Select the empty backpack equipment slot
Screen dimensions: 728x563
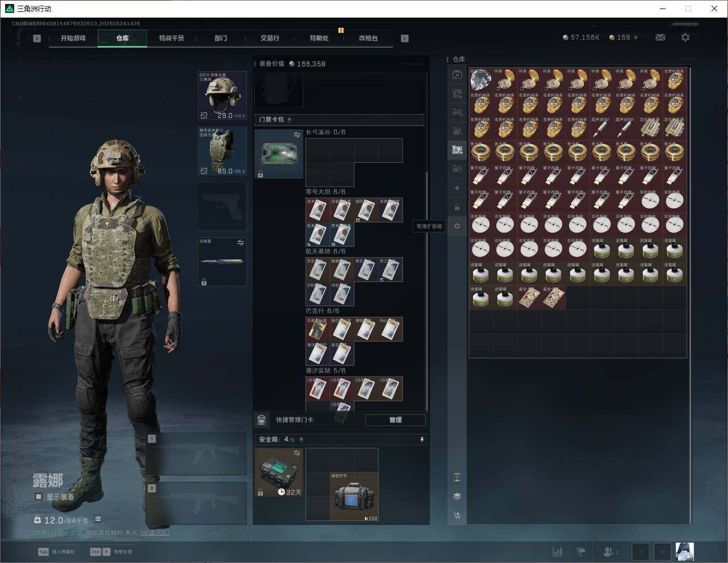tap(279, 90)
